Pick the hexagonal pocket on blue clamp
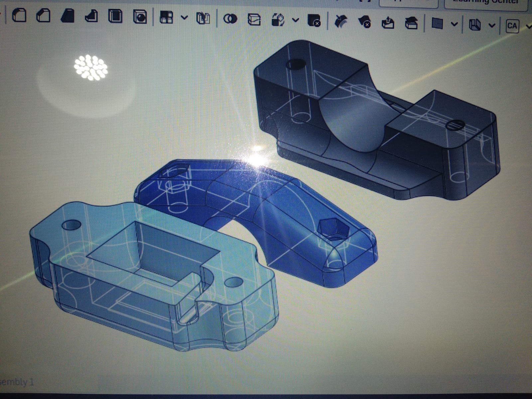 pos(333,229)
